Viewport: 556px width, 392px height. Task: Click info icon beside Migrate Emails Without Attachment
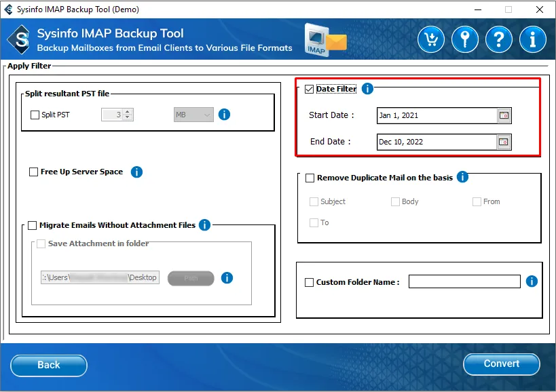[204, 225]
